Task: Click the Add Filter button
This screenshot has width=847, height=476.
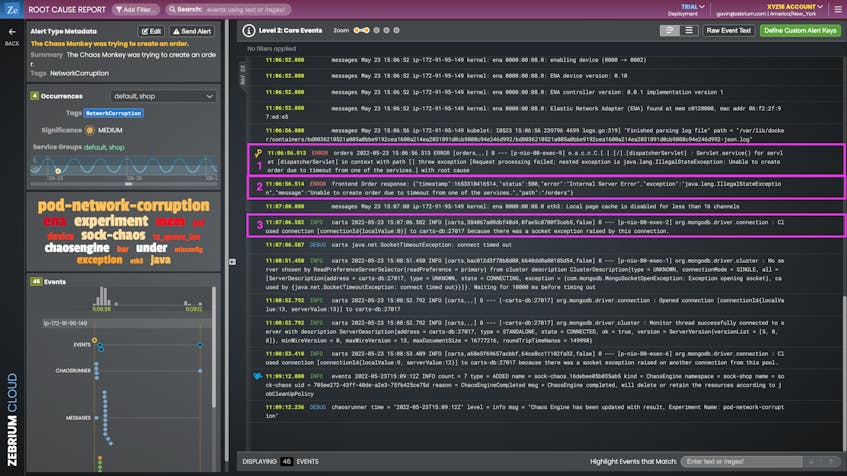Action: tap(134, 9)
